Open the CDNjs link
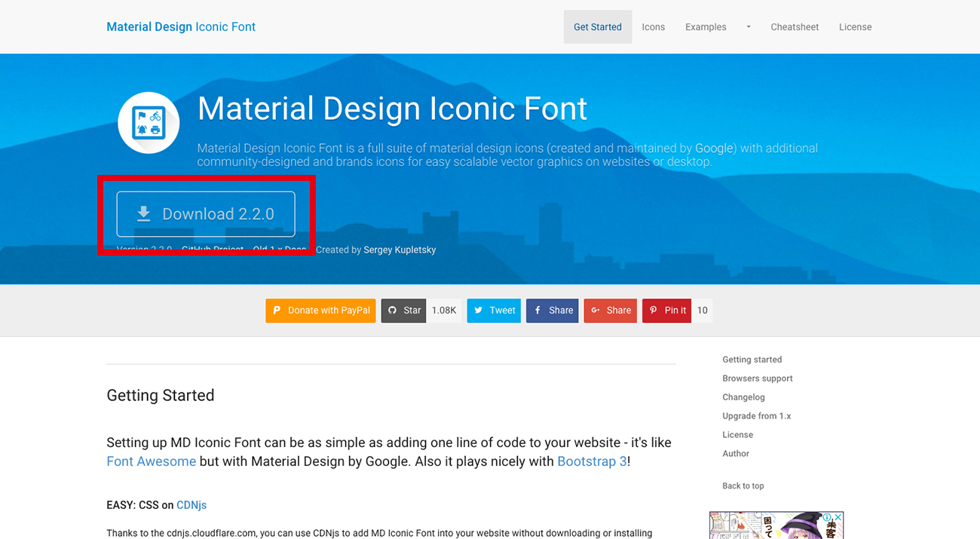This screenshot has height=539, width=980. coord(191,505)
